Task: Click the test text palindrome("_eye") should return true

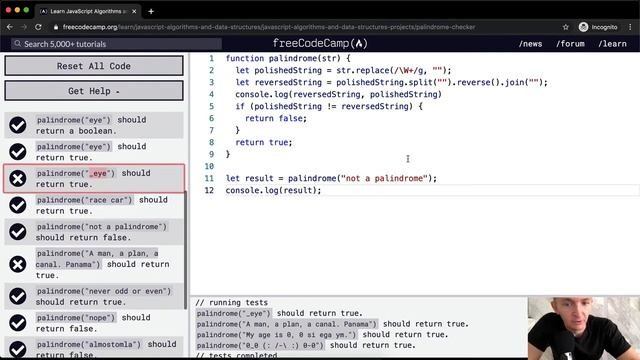Action: point(93,178)
